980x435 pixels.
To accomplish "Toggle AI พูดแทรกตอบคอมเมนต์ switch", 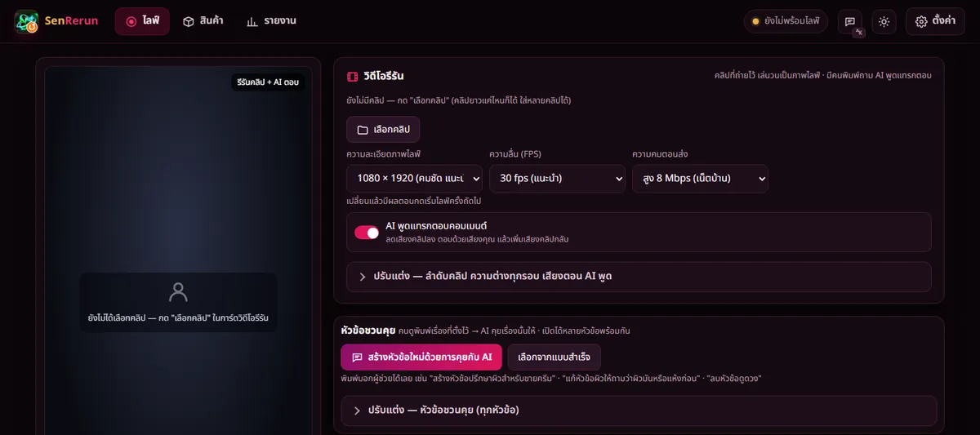I will [x=367, y=233].
